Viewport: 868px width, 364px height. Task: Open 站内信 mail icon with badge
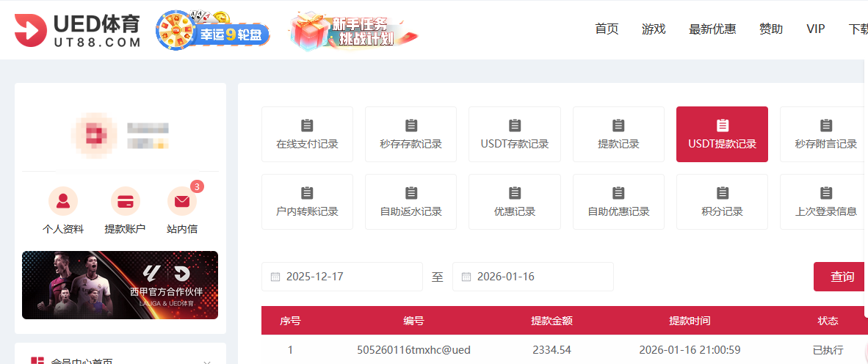(182, 201)
